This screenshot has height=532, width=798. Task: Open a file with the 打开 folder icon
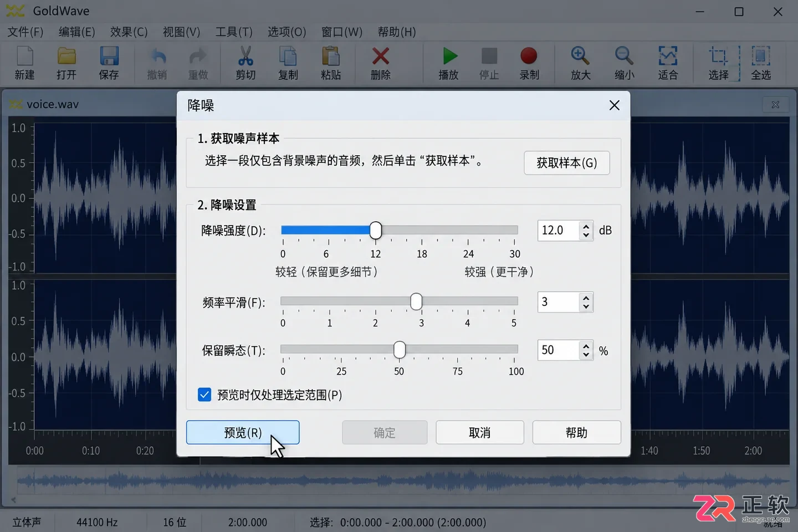click(66, 56)
